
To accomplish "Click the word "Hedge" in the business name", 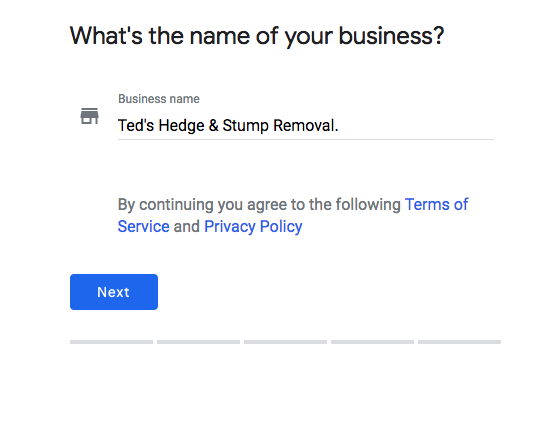I will pyautogui.click(x=181, y=125).
